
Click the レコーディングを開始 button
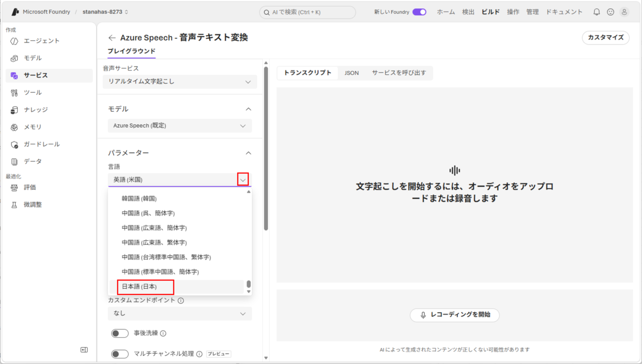pos(455,315)
